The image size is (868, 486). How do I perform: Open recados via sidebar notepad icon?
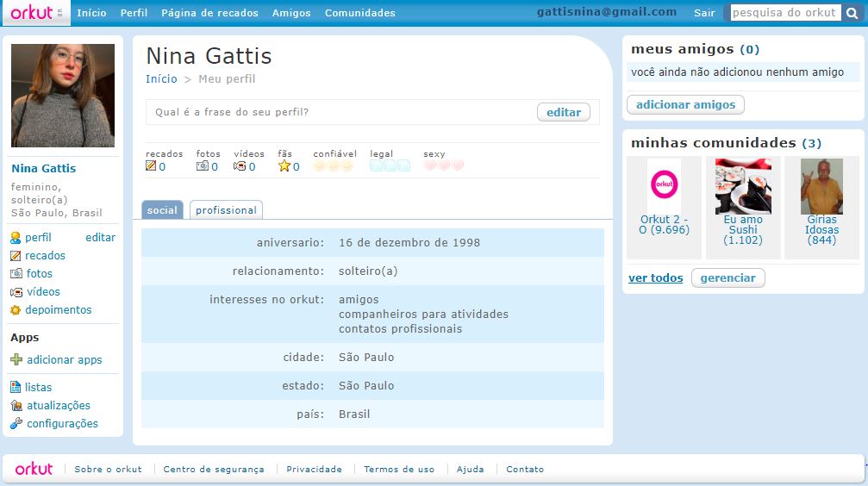16,256
